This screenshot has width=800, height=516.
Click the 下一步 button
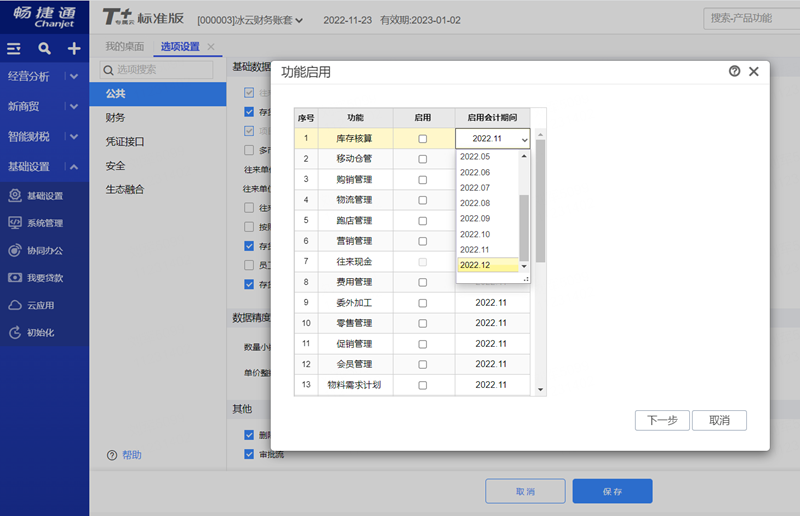click(662, 421)
